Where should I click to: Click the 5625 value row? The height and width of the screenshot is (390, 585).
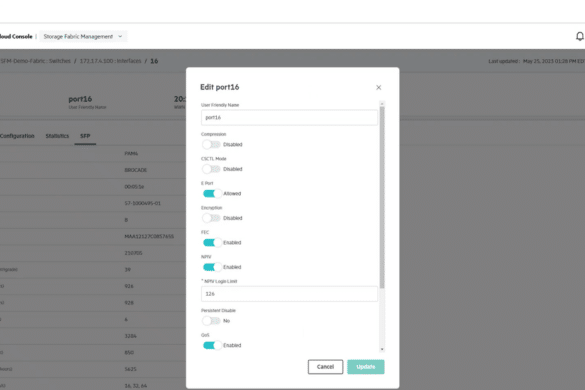click(131, 369)
